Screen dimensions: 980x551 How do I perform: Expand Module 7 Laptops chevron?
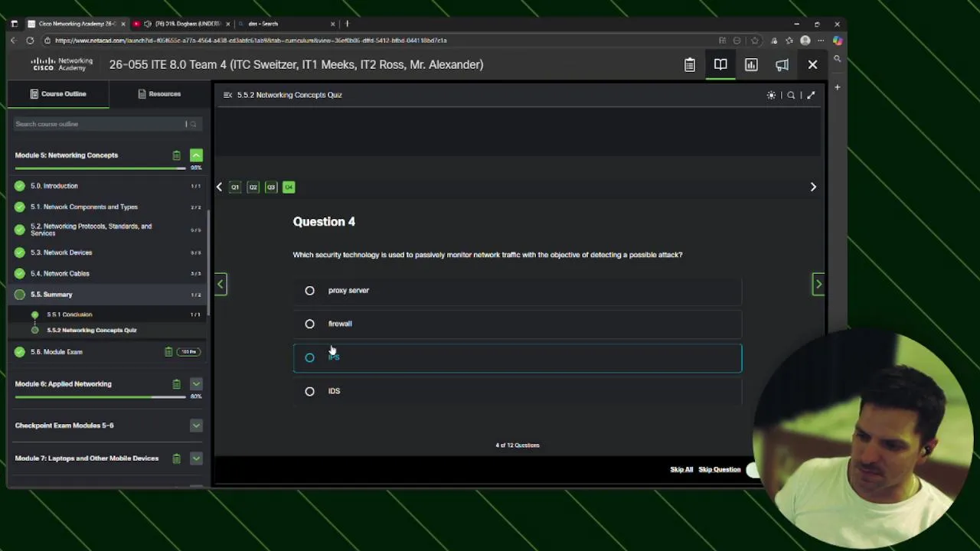tap(196, 458)
